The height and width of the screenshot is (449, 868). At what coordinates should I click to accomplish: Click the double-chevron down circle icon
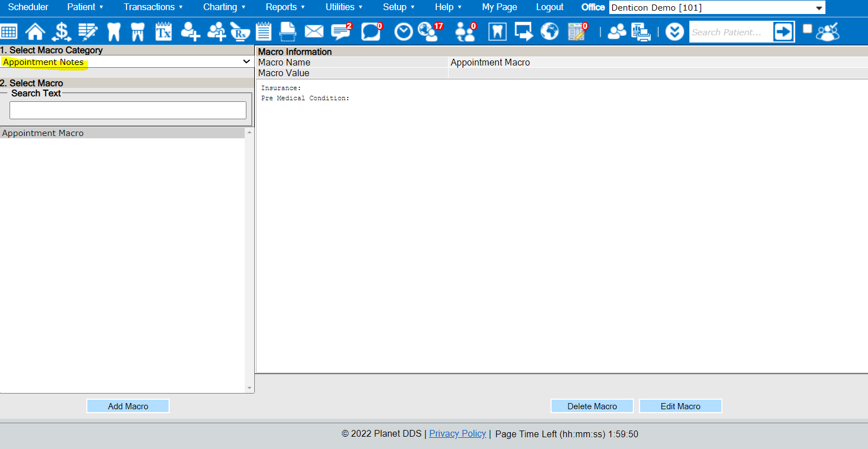(x=675, y=32)
